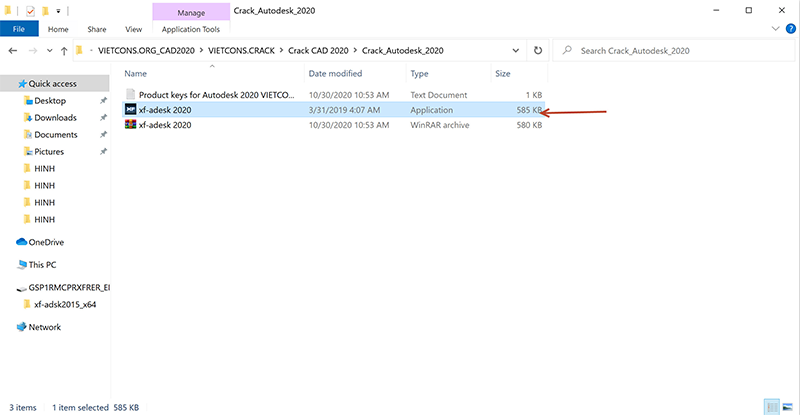Switch to large icons view layout
The width and height of the screenshot is (800, 415).
point(788,407)
